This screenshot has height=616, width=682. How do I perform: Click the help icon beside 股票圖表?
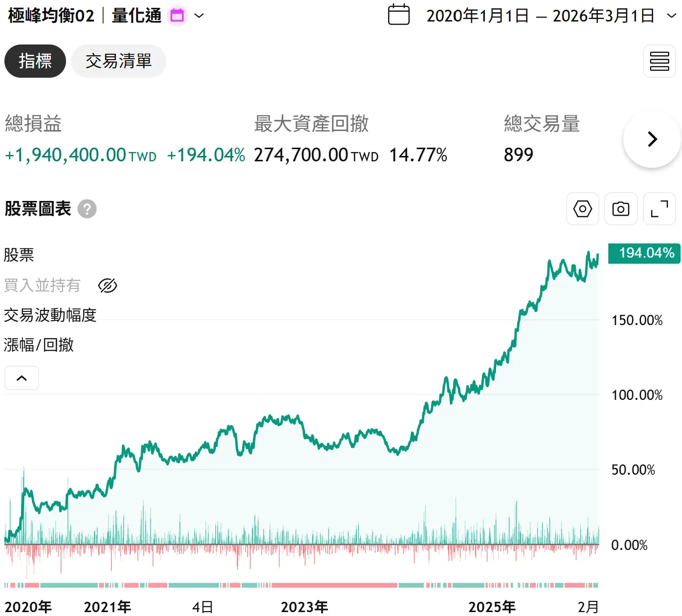(87, 209)
